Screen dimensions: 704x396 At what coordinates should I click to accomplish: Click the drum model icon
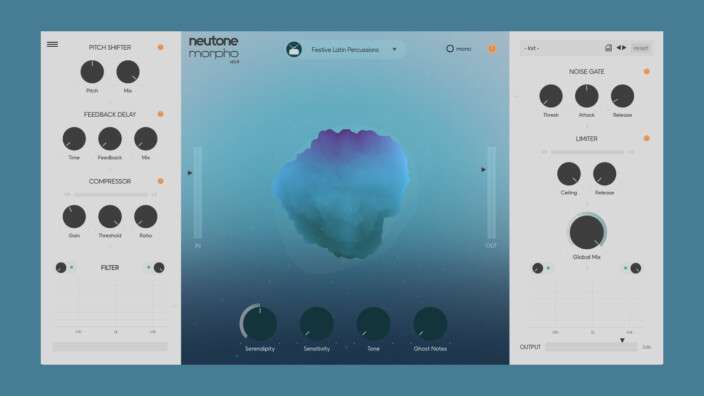[x=294, y=49]
